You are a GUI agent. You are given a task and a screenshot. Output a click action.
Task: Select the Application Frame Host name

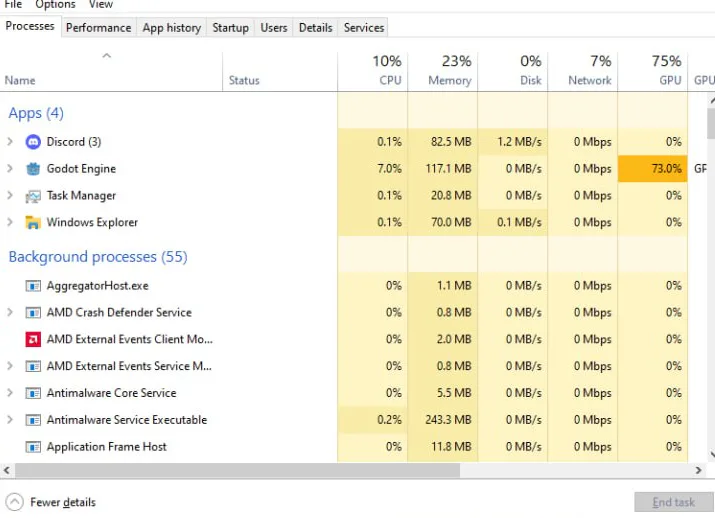(107, 447)
